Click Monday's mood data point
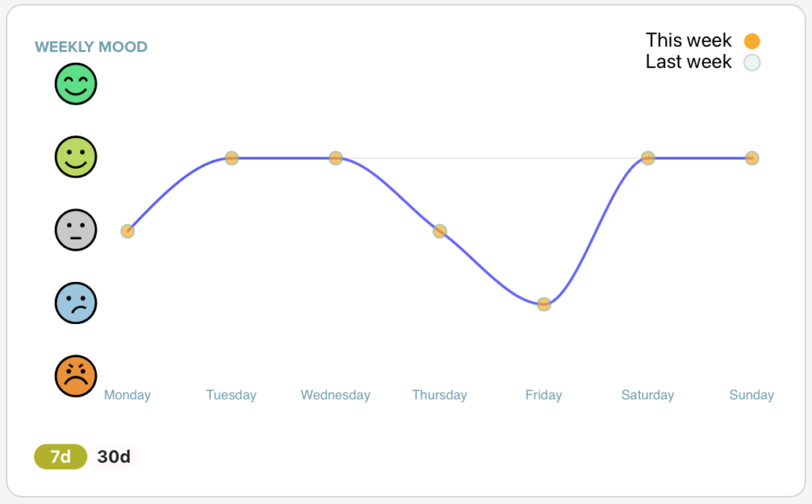This screenshot has width=812, height=504. [127, 231]
